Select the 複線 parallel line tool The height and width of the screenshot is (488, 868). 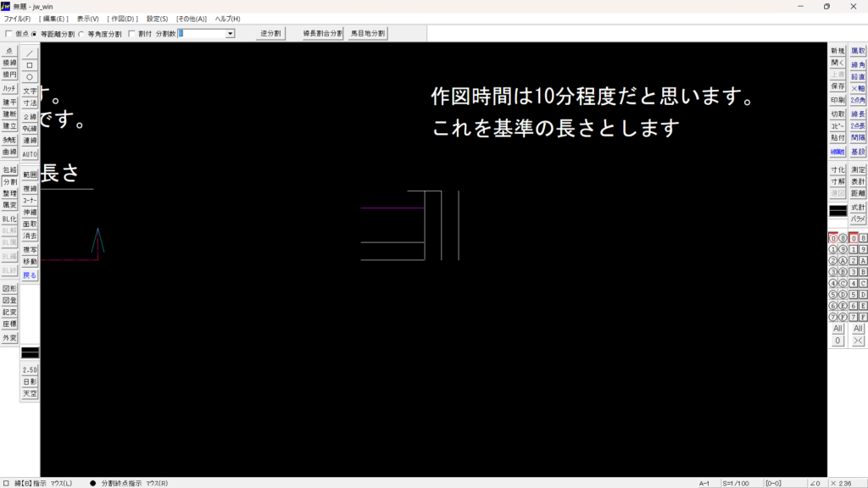30,189
